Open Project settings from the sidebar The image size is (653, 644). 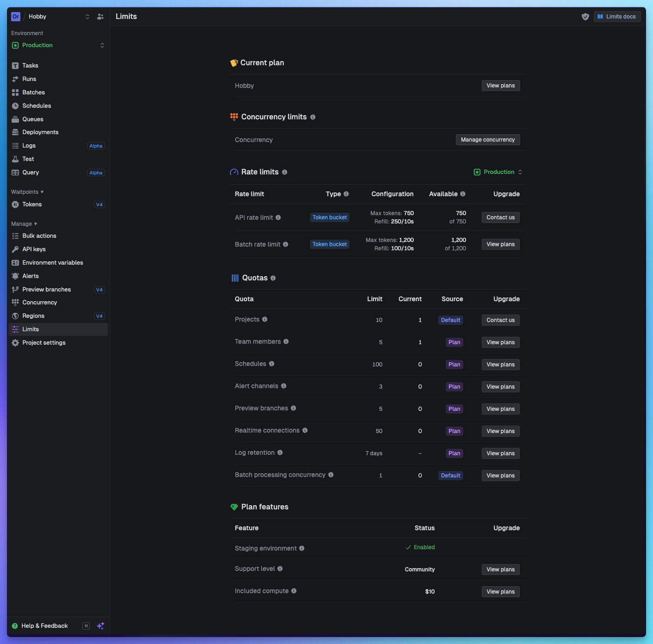click(x=44, y=342)
